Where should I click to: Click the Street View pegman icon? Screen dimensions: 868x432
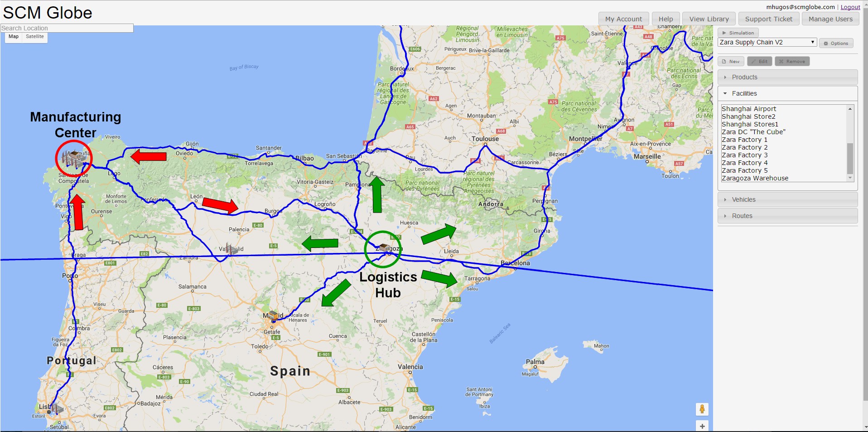(x=702, y=409)
